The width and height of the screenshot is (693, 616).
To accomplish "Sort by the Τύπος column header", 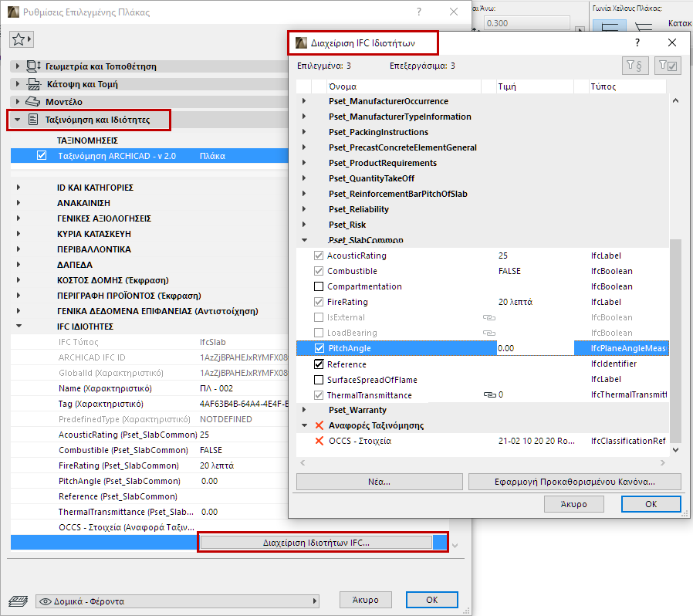I will click(x=627, y=86).
